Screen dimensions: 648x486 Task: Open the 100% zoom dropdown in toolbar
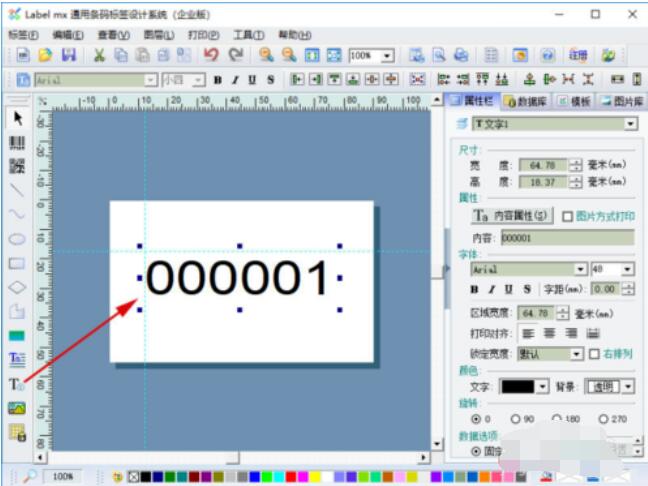387,55
